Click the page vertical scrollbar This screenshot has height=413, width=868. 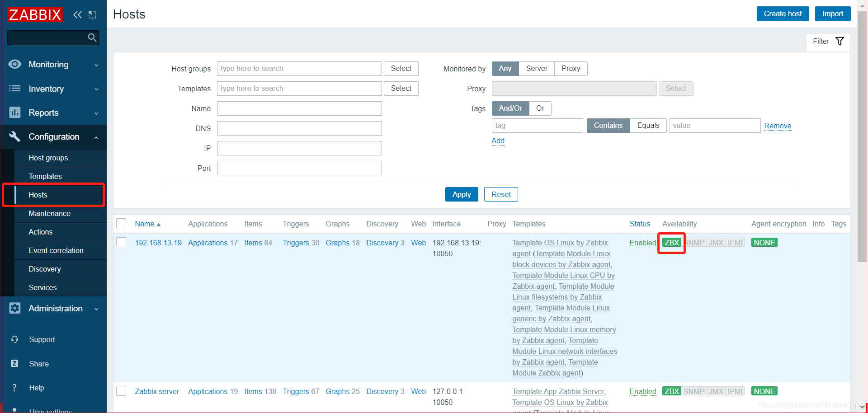pos(863,137)
